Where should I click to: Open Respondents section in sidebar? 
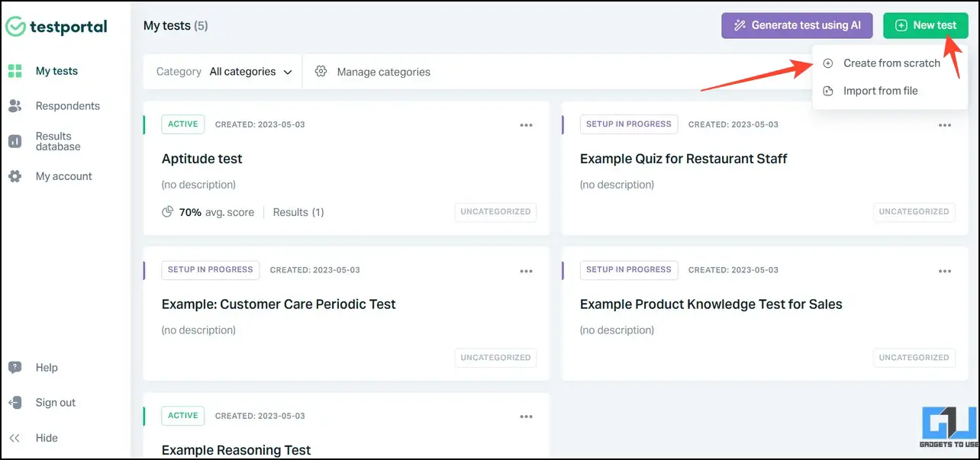click(68, 106)
